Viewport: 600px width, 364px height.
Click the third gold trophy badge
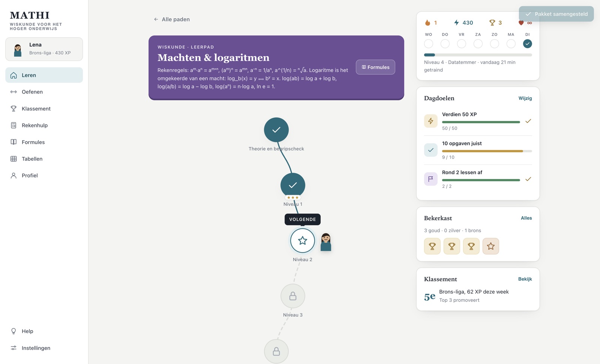pos(471,246)
